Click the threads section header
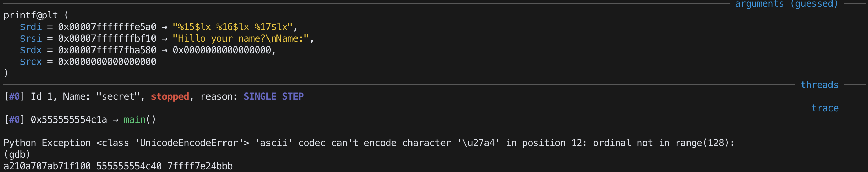868x172 pixels. (820, 85)
